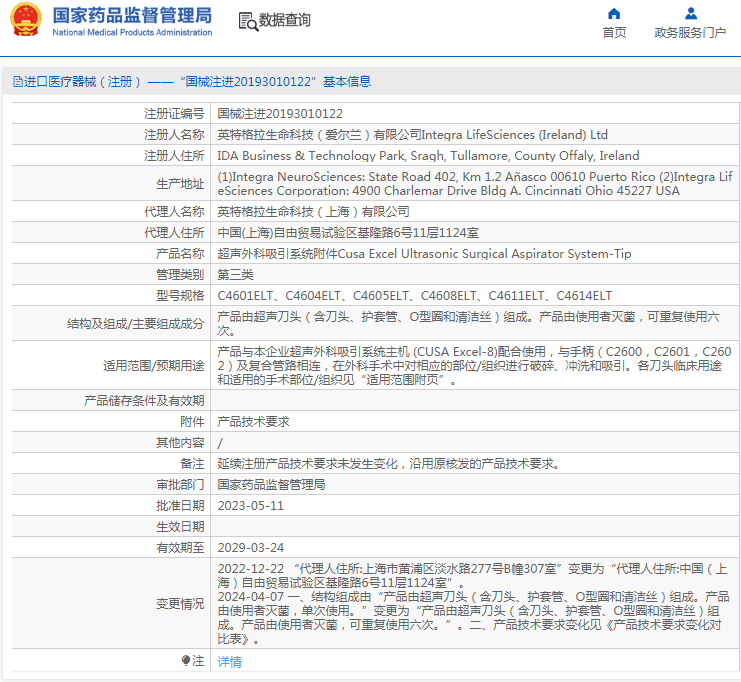Click 注册人名称 row label
741x682 pixels.
174,135
